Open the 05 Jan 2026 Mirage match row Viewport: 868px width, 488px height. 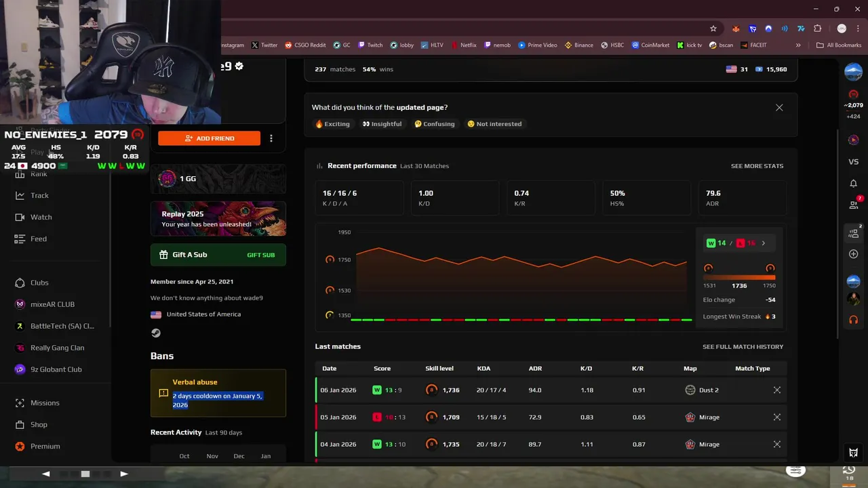551,418
